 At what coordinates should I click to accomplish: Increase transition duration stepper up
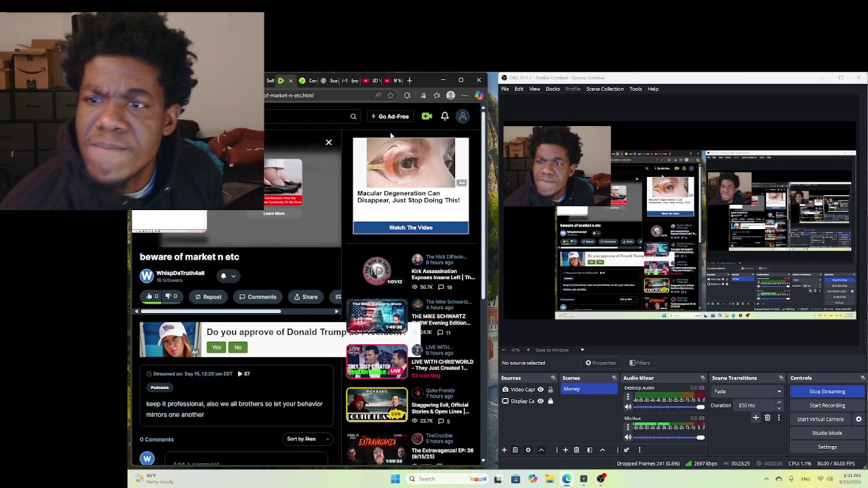coord(779,402)
